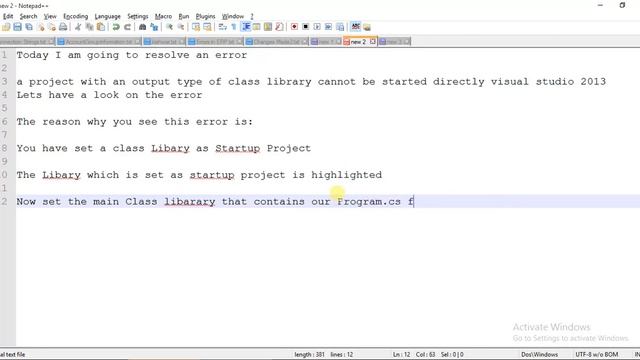Toggle the highlighted Indent Guide icon
This screenshot has height=360, width=640.
[246, 27]
